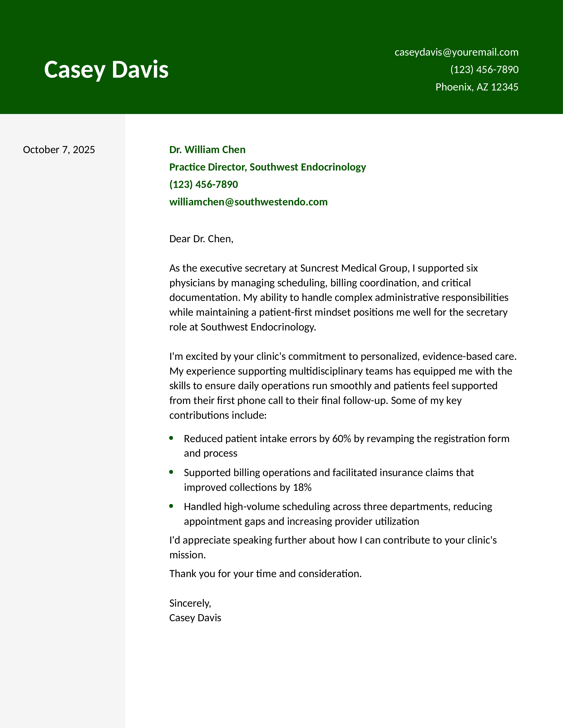Click the October 7, 2025 date
The height and width of the screenshot is (728, 563).
click(59, 150)
